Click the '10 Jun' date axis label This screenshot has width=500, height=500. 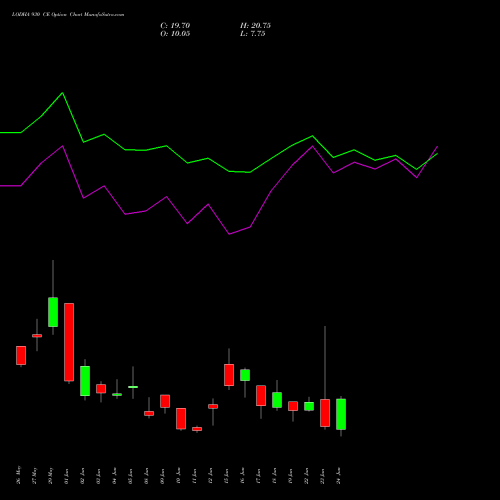(x=178, y=476)
